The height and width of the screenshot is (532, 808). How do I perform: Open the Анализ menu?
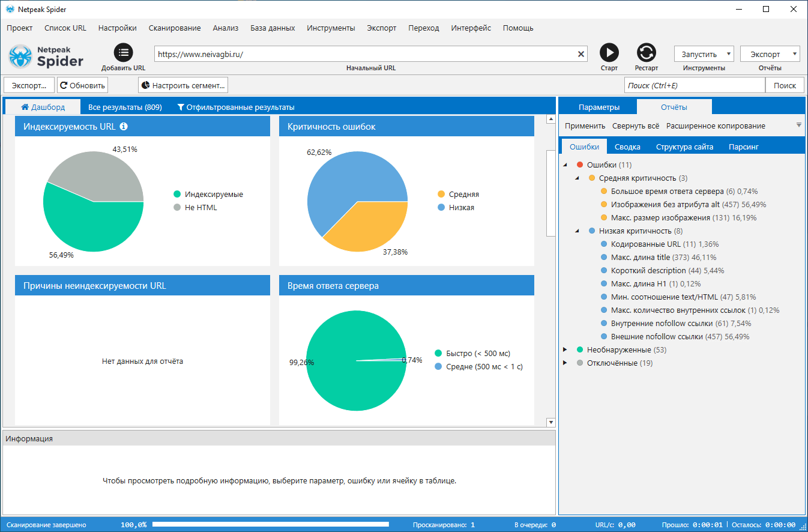pyautogui.click(x=226, y=28)
